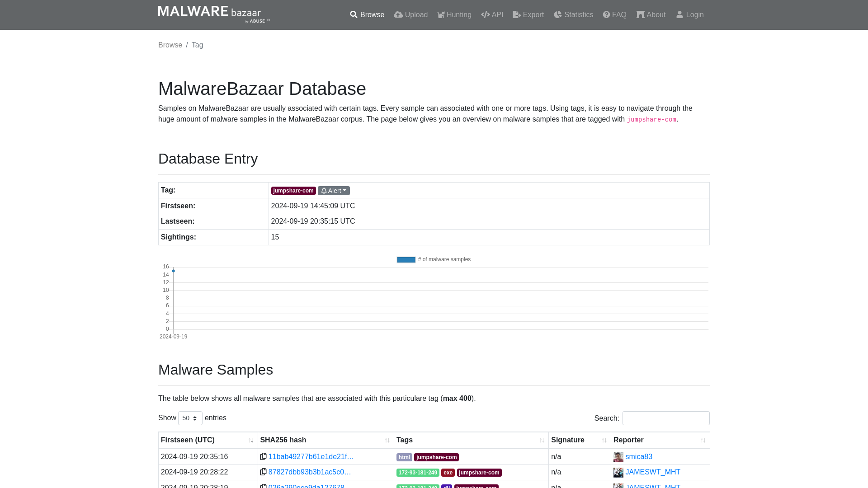Image resolution: width=868 pixels, height=488 pixels.
Task: Open the About nav link
Action: point(651,15)
